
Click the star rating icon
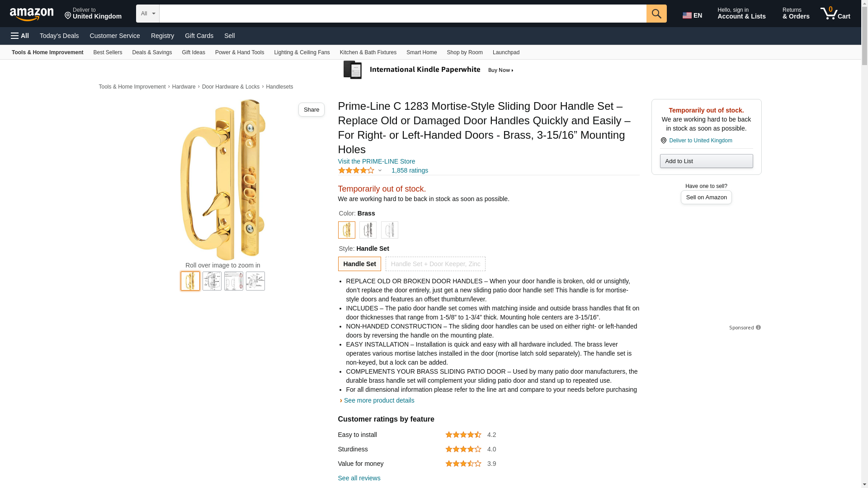click(356, 170)
